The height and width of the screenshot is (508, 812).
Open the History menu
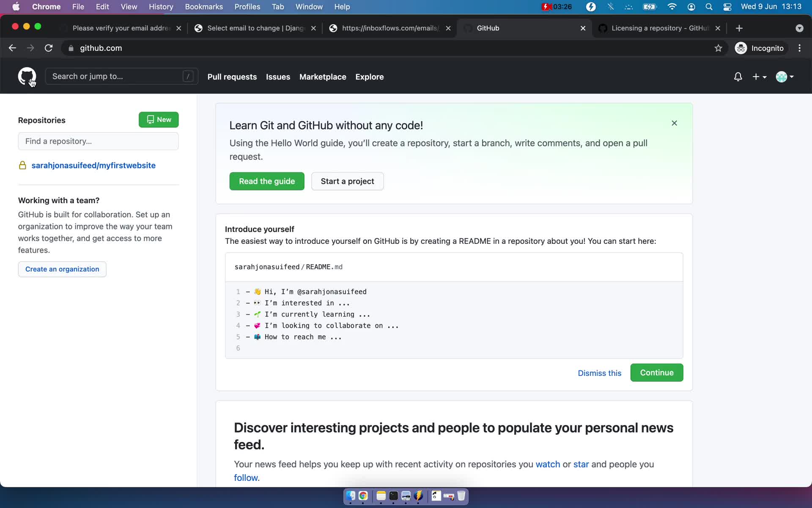click(x=161, y=7)
